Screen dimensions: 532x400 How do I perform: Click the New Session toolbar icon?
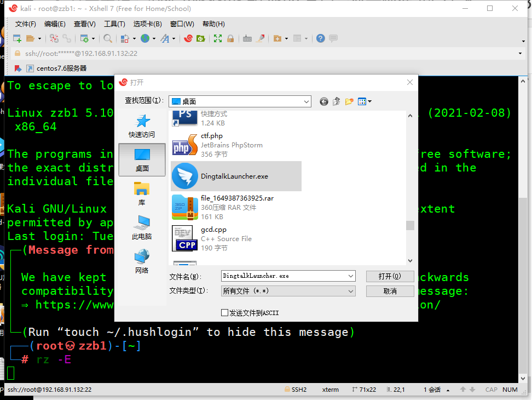[x=17, y=39]
